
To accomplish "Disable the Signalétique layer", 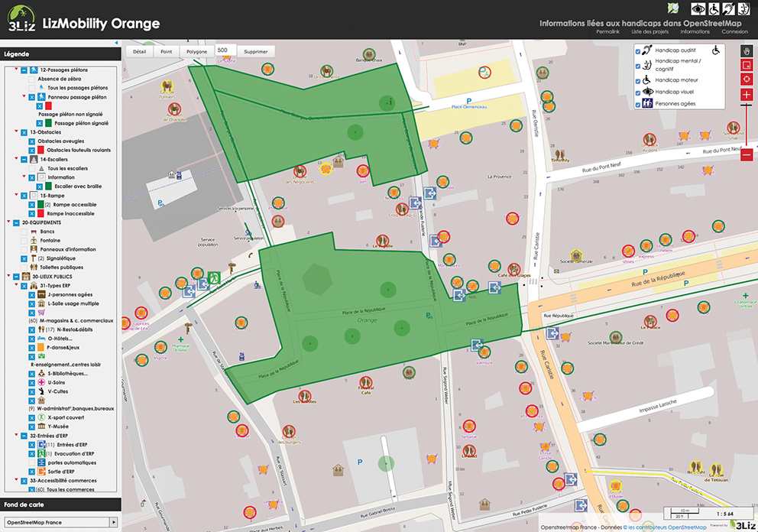I will tap(24, 259).
